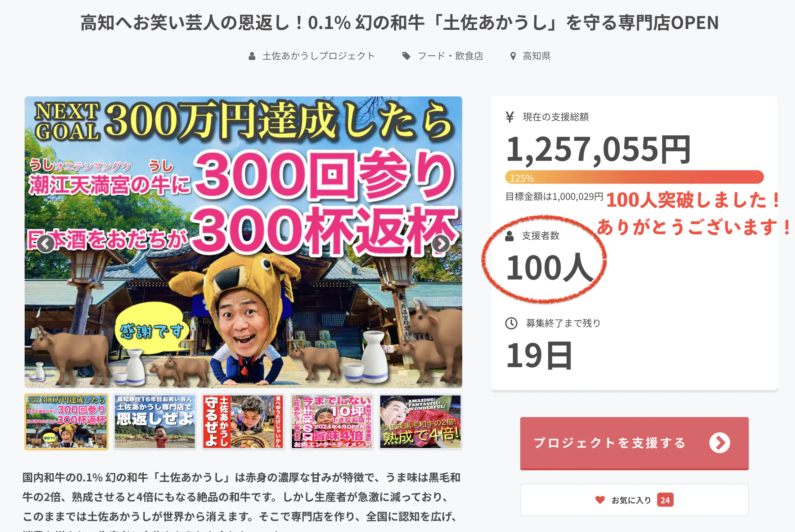
Task: Click the previous slide arrow on carousel
Action: [x=46, y=243]
